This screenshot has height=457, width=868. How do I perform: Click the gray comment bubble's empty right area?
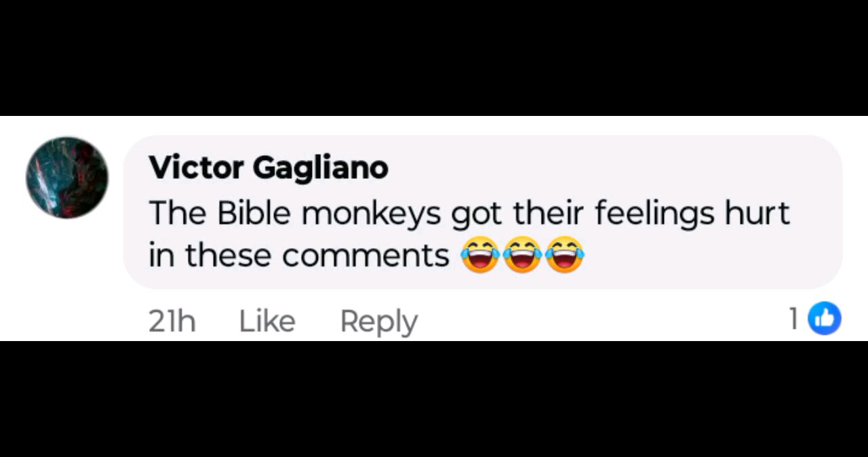click(712, 258)
